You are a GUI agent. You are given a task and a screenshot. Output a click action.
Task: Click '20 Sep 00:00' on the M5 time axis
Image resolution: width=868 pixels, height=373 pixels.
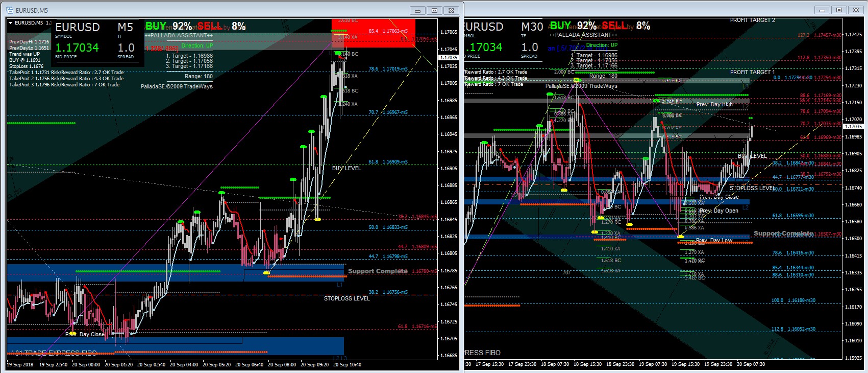(x=86, y=365)
